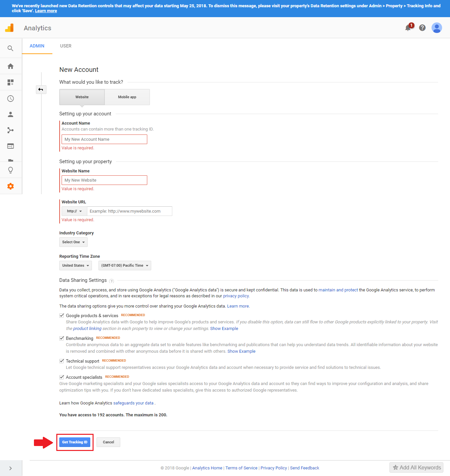Viewport: 450px width, 476px height.
Task: Open Acquisition icon in sidebar
Action: click(x=11, y=130)
